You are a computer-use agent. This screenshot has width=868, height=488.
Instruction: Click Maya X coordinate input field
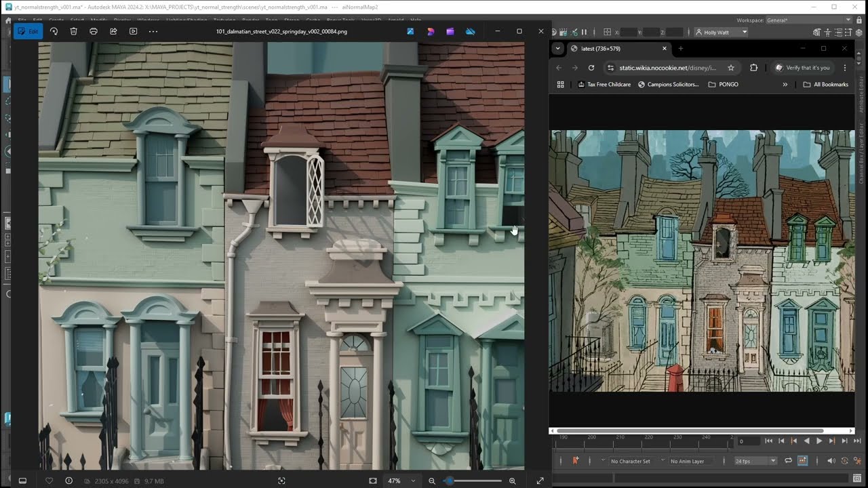click(630, 32)
